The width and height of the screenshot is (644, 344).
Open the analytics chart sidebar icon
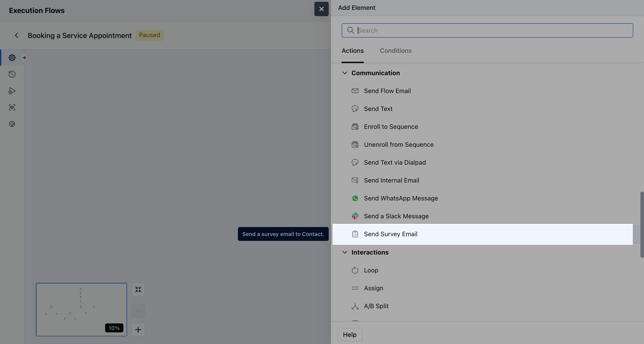point(12,124)
